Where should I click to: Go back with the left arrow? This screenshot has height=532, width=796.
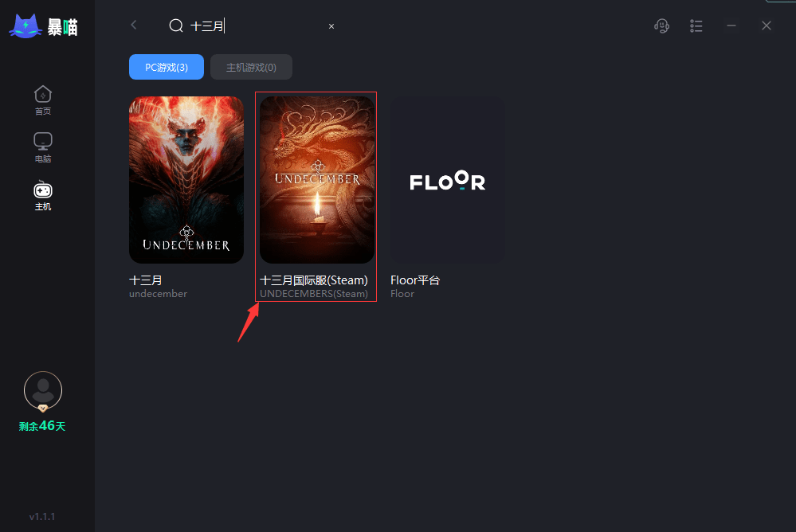[134, 25]
